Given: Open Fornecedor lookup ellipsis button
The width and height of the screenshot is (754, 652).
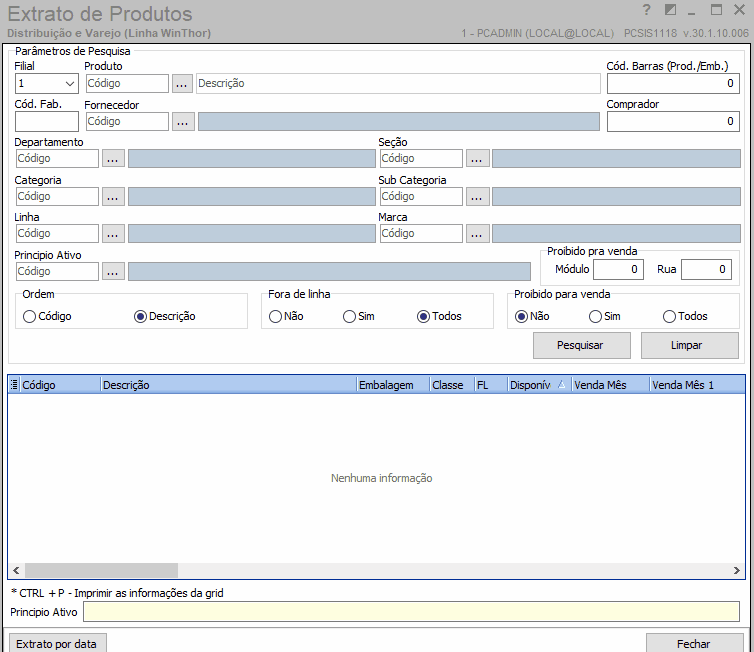Looking at the screenshot, I should pyautogui.click(x=183, y=122).
